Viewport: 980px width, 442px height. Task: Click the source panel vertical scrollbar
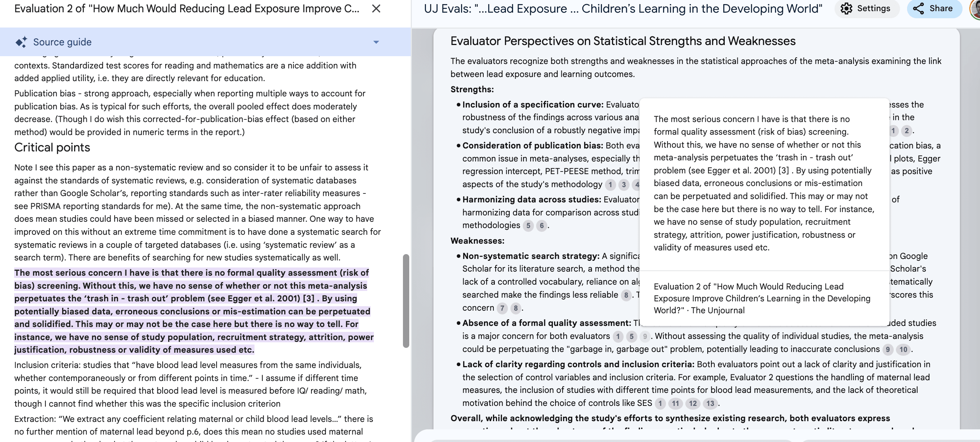406,301
